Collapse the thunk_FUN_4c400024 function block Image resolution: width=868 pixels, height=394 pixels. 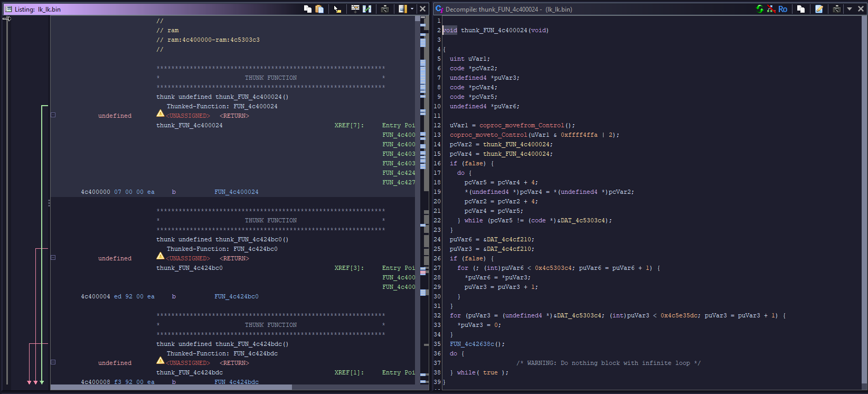tap(53, 115)
